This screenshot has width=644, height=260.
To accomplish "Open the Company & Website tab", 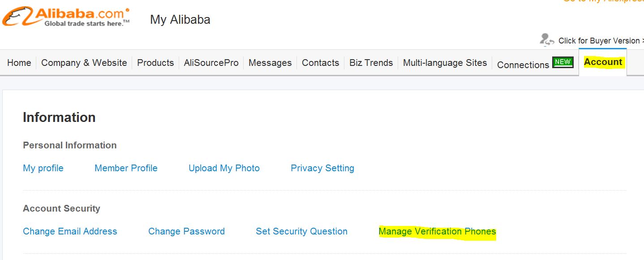I will (x=84, y=63).
